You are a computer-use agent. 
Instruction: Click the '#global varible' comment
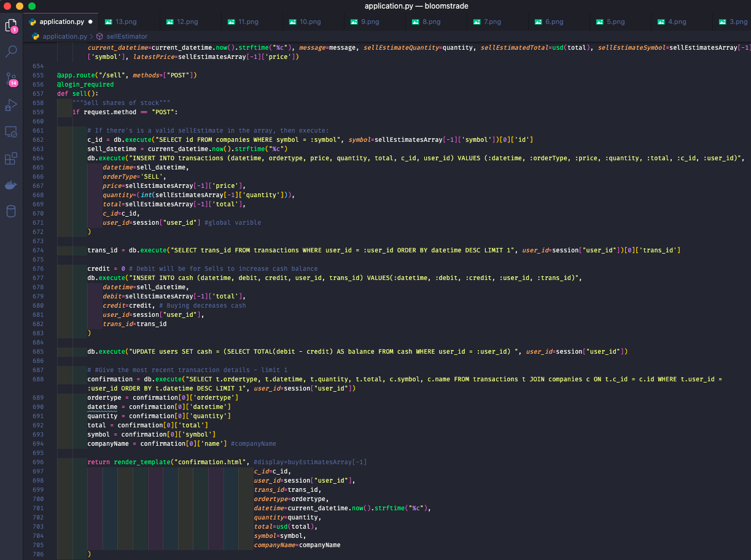coord(233,222)
